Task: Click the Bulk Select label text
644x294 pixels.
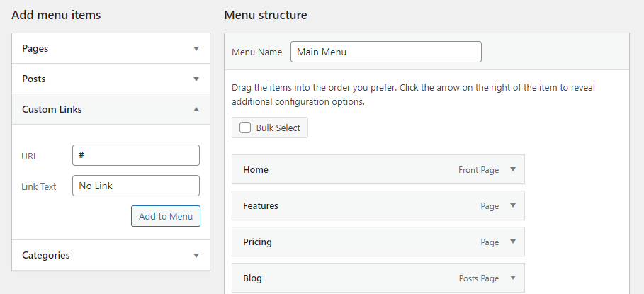Action: pyautogui.click(x=278, y=128)
